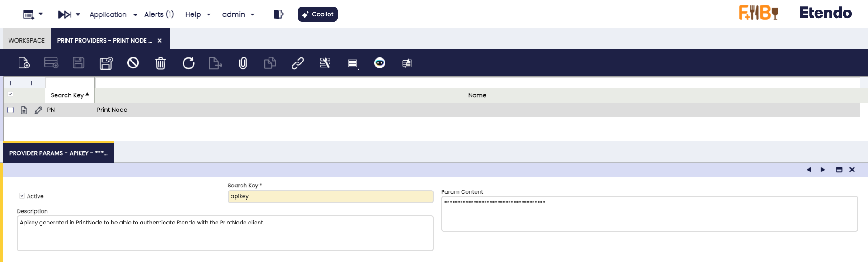868x262 pixels.
Task: Open the Alerts (1) menu item
Action: tap(159, 14)
